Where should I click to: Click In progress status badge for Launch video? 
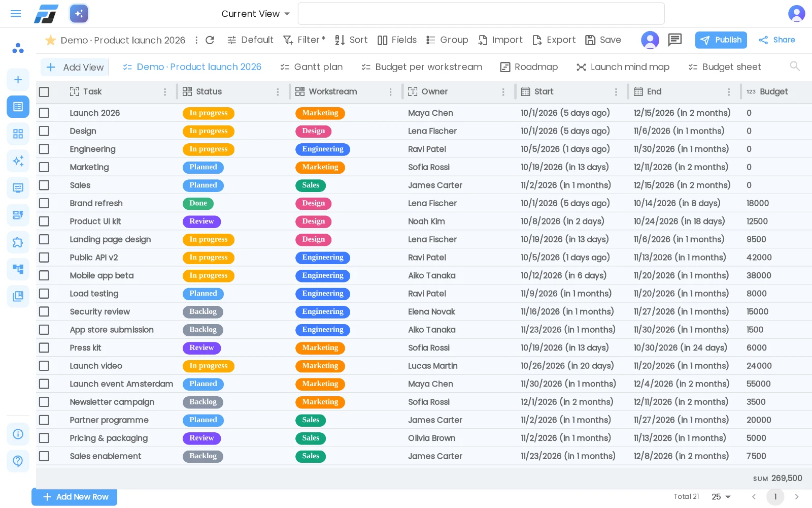click(x=209, y=366)
